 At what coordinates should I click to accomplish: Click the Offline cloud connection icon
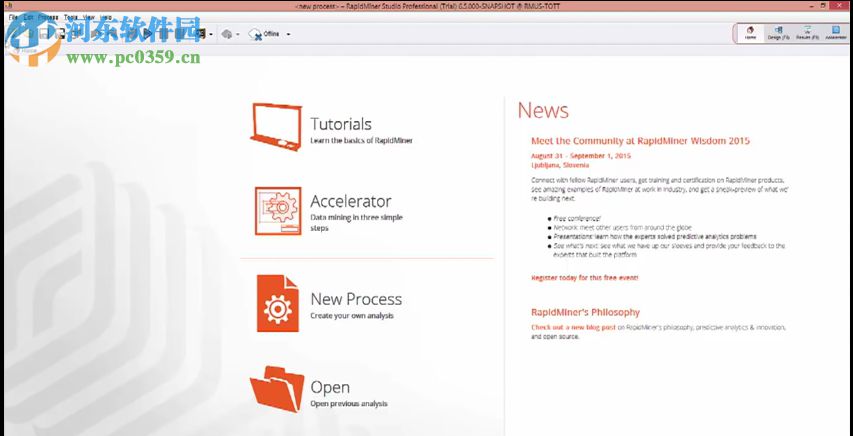[x=255, y=34]
